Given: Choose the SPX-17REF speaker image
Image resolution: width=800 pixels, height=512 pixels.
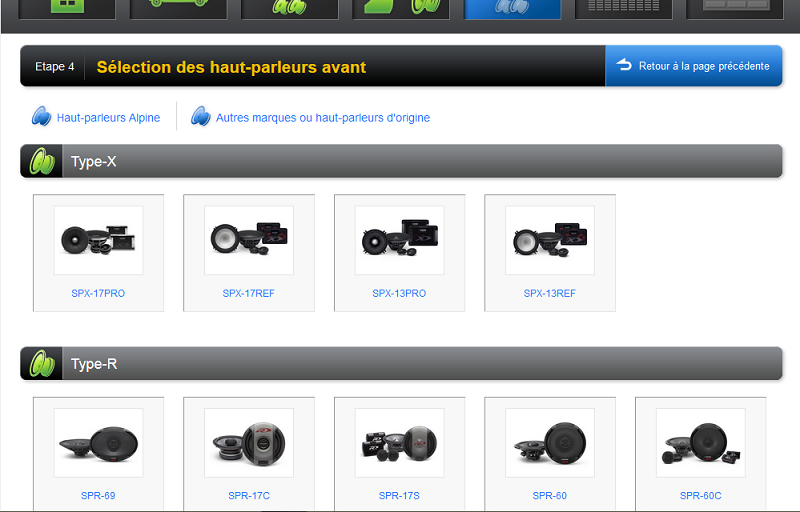Looking at the screenshot, I should coord(249,240).
